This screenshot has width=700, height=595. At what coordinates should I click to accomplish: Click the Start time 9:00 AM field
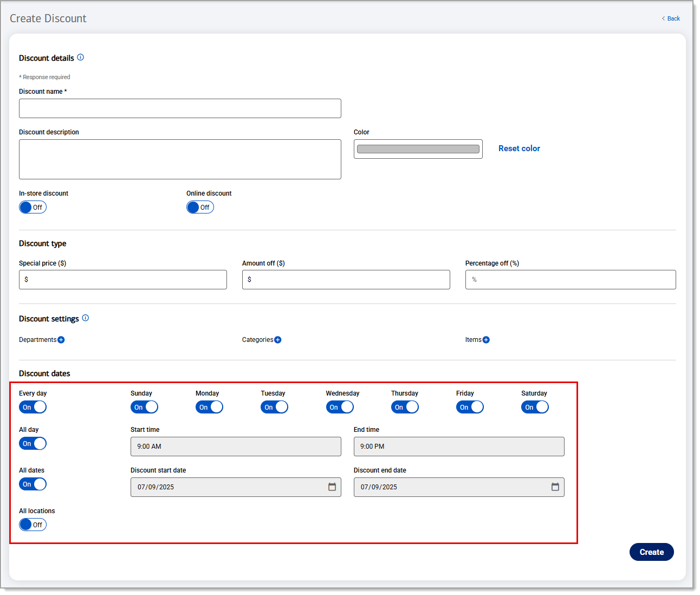tap(236, 447)
